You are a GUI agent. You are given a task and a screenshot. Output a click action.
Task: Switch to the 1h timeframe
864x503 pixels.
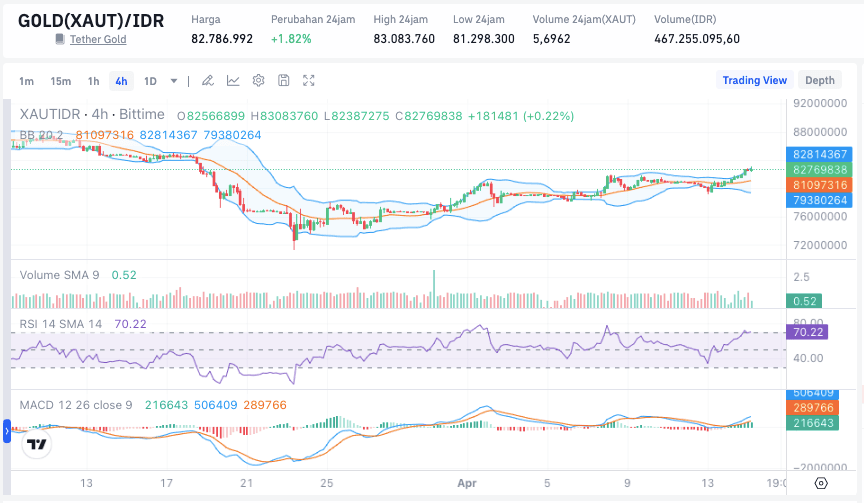pos(93,81)
